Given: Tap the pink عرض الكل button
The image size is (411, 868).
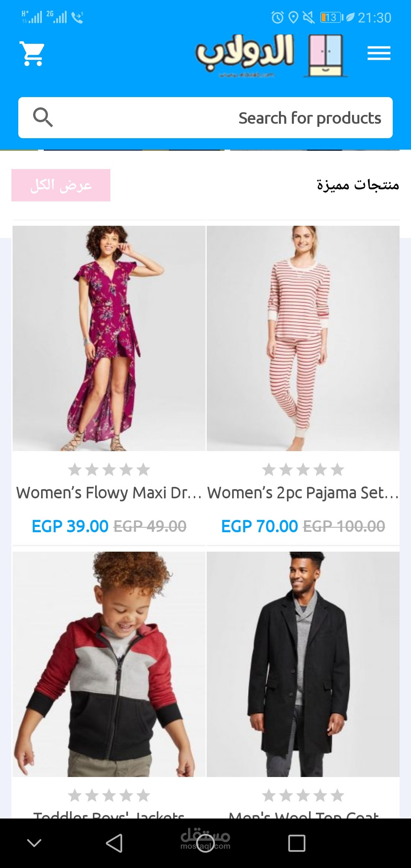Looking at the screenshot, I should (x=61, y=185).
